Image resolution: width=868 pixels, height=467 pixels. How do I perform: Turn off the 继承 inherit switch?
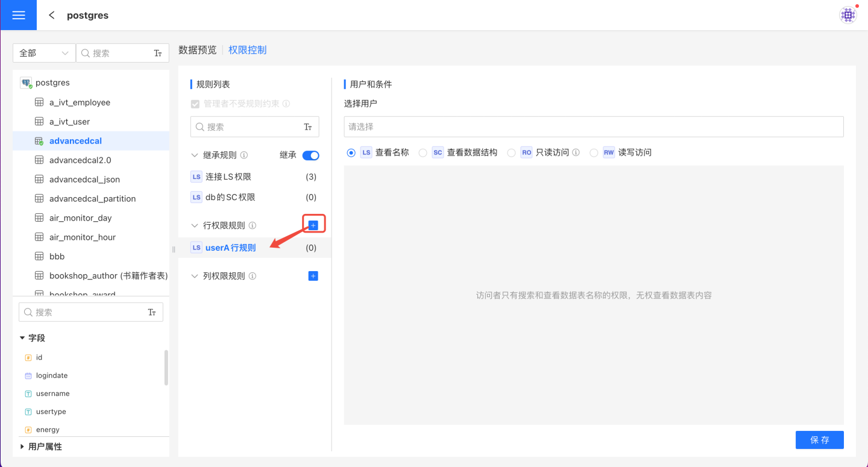tap(310, 155)
